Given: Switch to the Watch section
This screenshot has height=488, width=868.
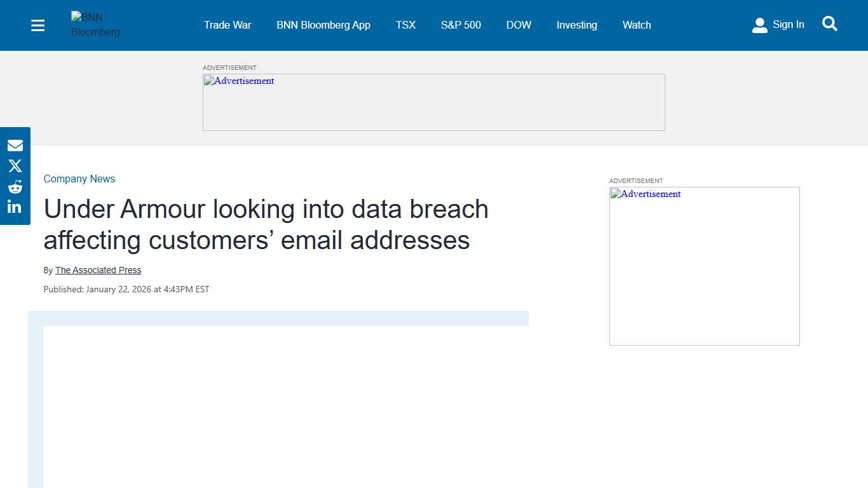Looking at the screenshot, I should tap(636, 25).
